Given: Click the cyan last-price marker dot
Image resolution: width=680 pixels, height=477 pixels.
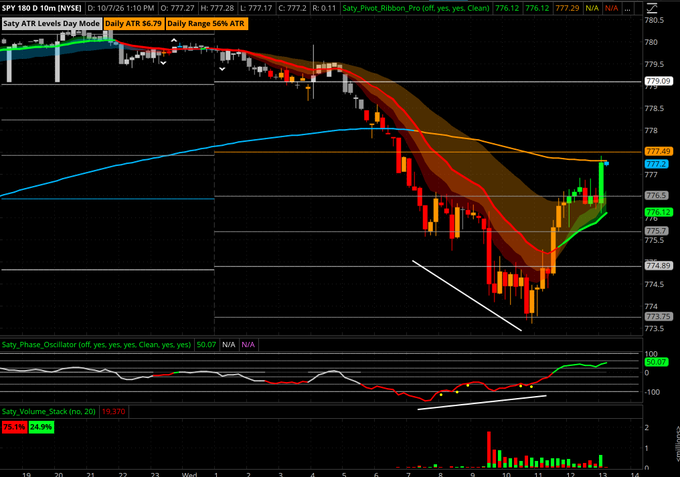Looking at the screenshot, I should tap(607, 163).
